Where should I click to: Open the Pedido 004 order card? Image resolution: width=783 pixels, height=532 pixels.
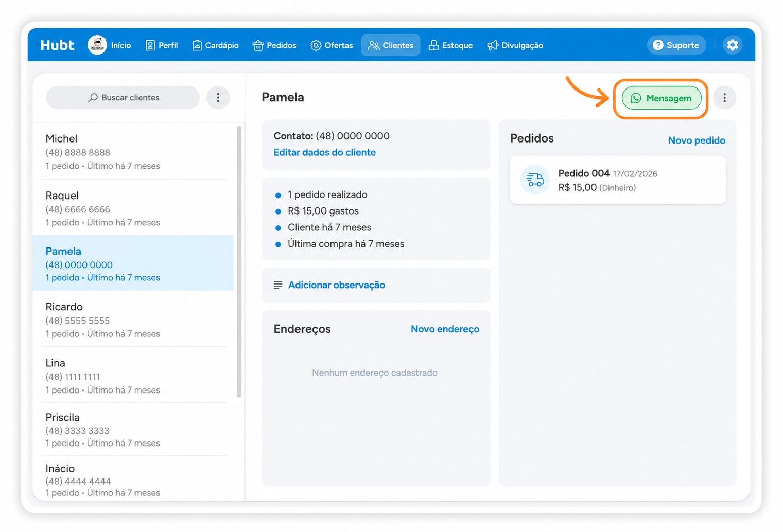(618, 180)
